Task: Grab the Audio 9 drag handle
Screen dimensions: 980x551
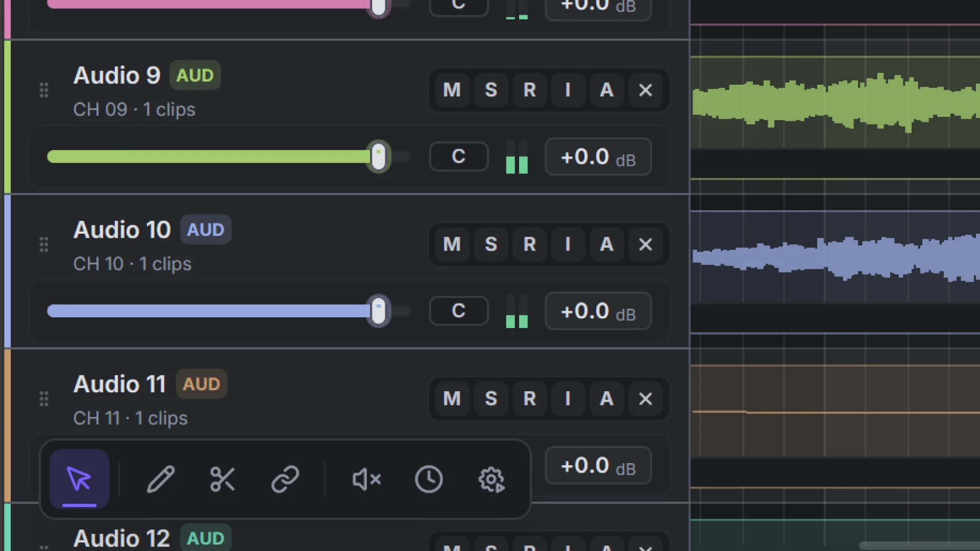Action: coord(44,90)
